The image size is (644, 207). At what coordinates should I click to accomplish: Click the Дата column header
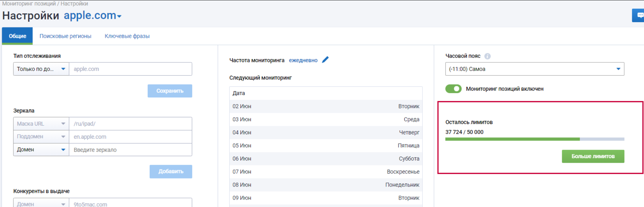pos(239,93)
